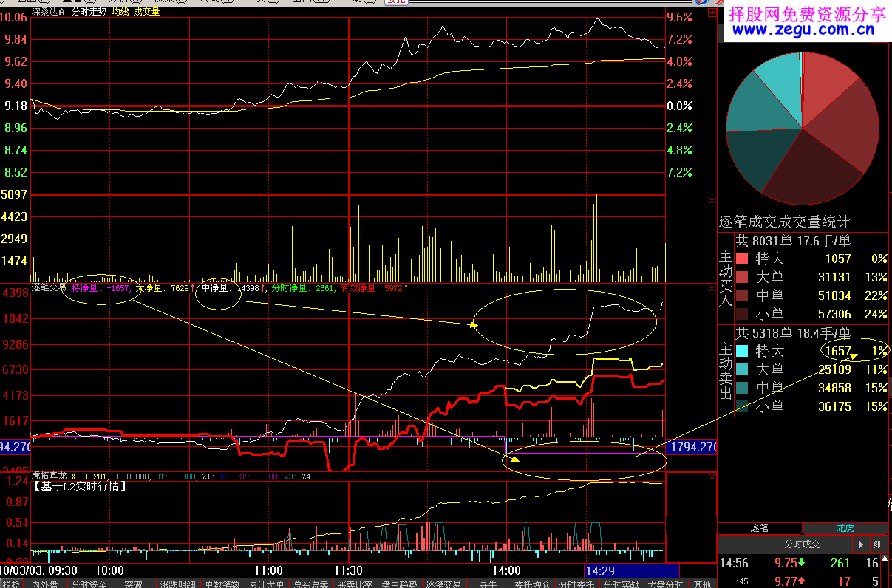The height and width of the screenshot is (588, 892).
Task: Switch to the 龙虎 tab
Action: [844, 528]
